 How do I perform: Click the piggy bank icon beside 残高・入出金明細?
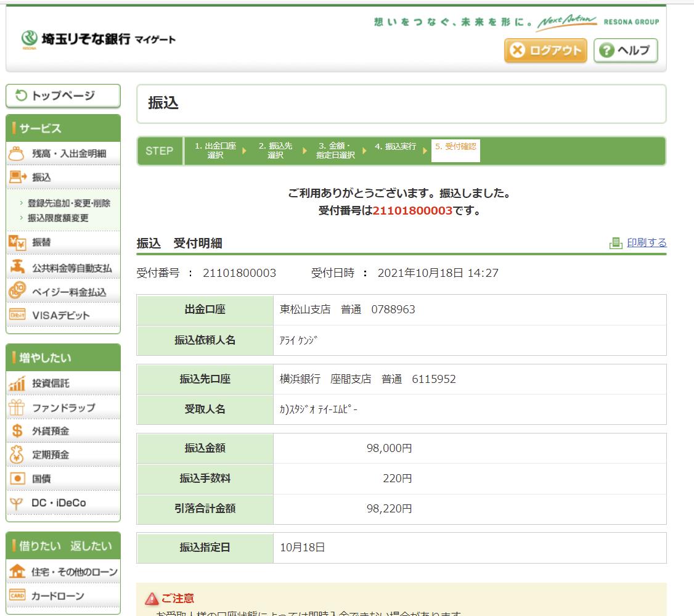point(17,153)
